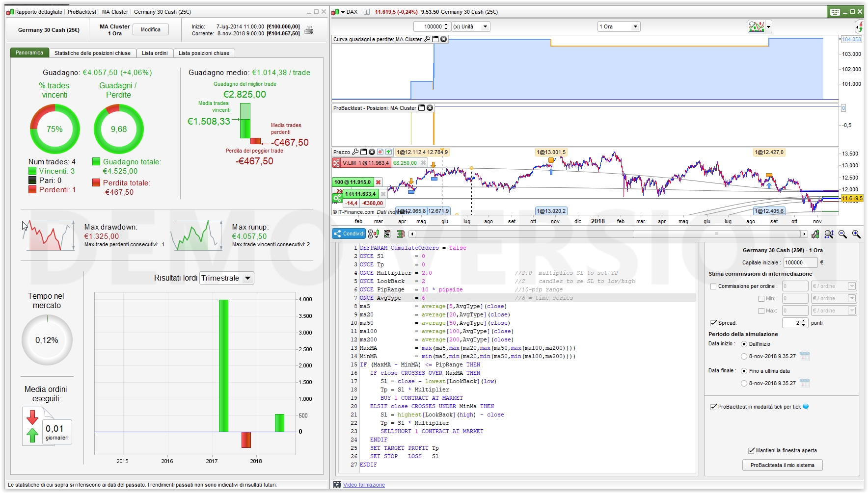
Task: Click the chart horizontal scrollbar thumb
Action: (x=716, y=234)
